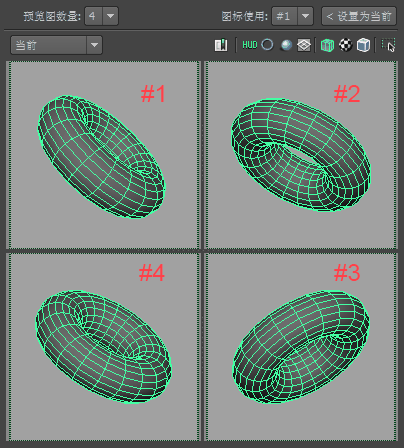404x448 pixels.
Task: Toggle the green HUD display button
Action: point(250,45)
